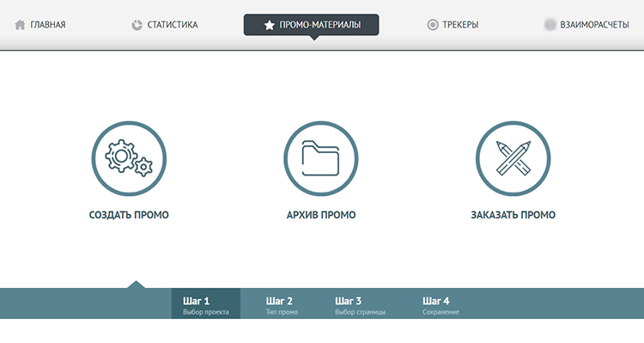
Task: Select the ПРОМО-МАТЕРИАЛЫ tab
Action: click(x=312, y=25)
